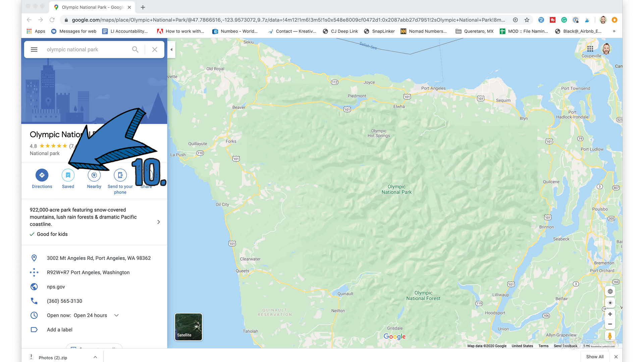The width and height of the screenshot is (644, 362).
Task: Go forward in browser history
Action: 41,20
